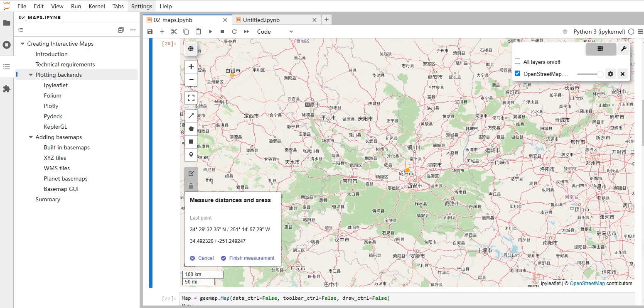644x308 pixels.
Task: Save the notebook with the disk icon
Action: coord(150,32)
